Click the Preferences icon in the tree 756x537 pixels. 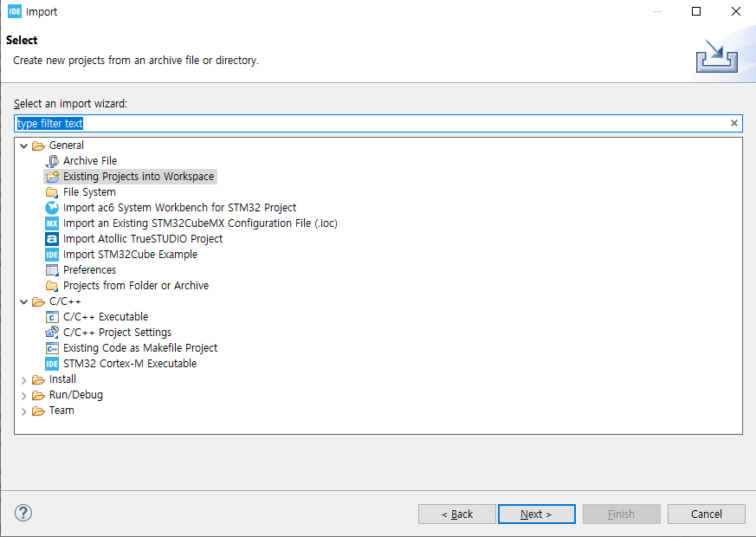[x=52, y=270]
